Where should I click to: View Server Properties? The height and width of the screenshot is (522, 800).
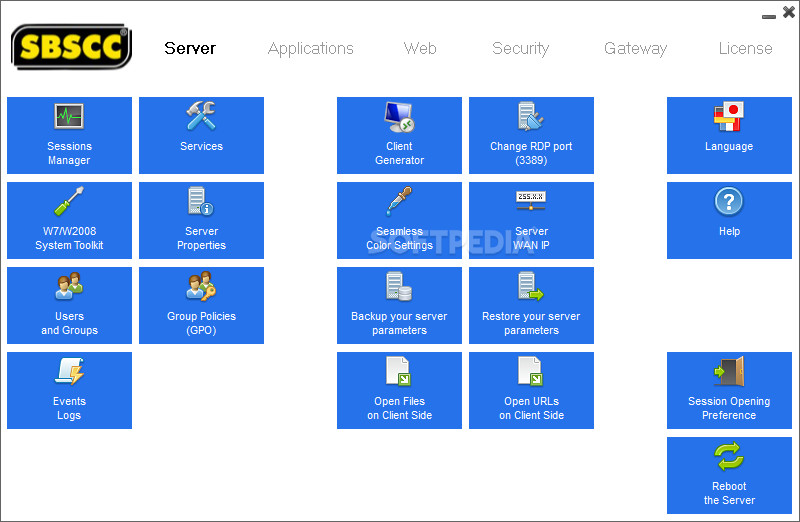coord(202,220)
